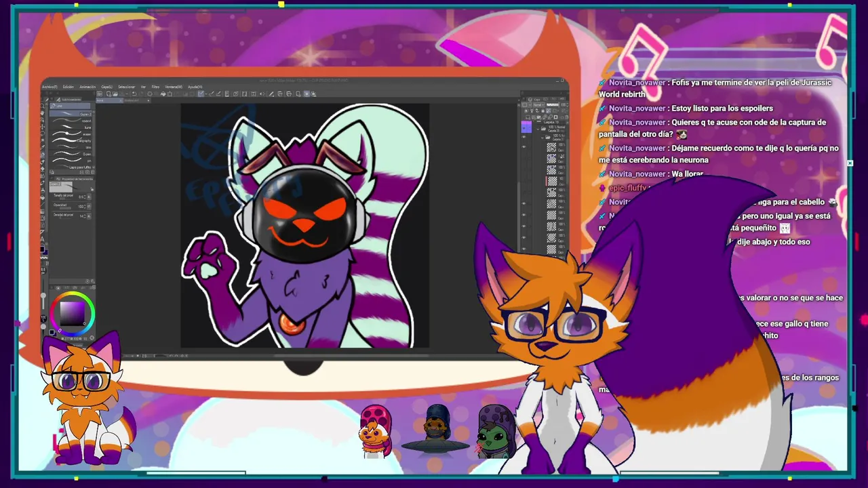868x488 pixels.
Task: Click the Redo arrow in the command bar
Action: [x=142, y=94]
